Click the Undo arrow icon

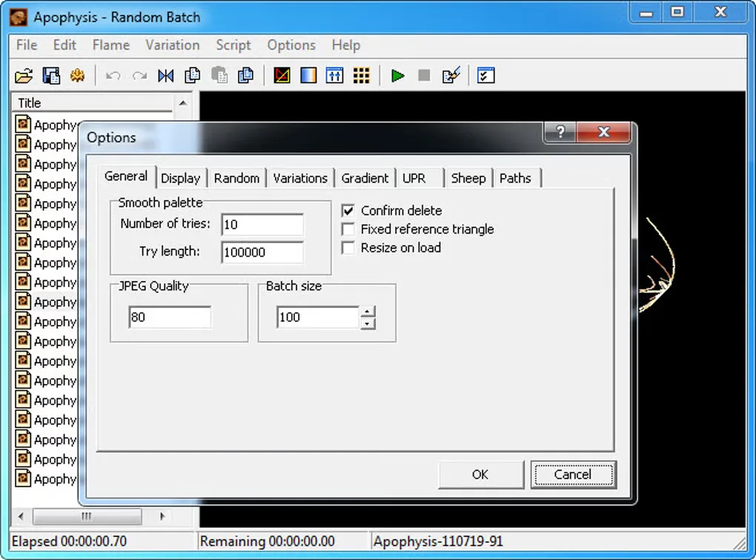(x=113, y=76)
